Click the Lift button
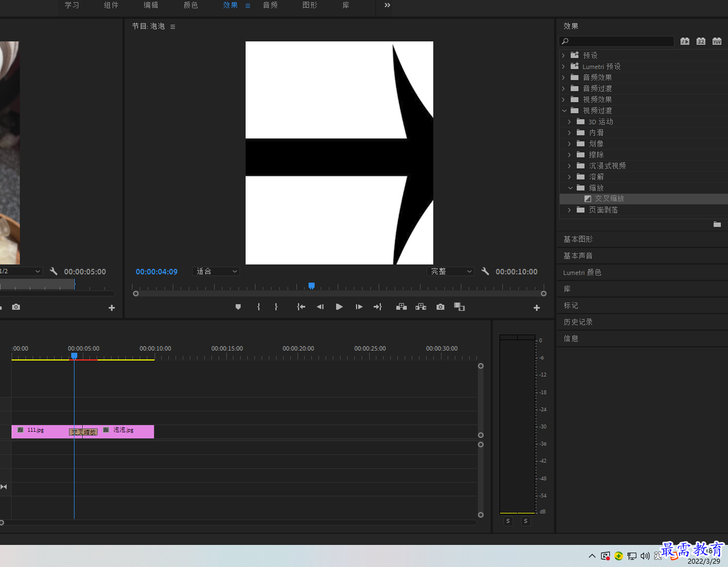 point(401,307)
